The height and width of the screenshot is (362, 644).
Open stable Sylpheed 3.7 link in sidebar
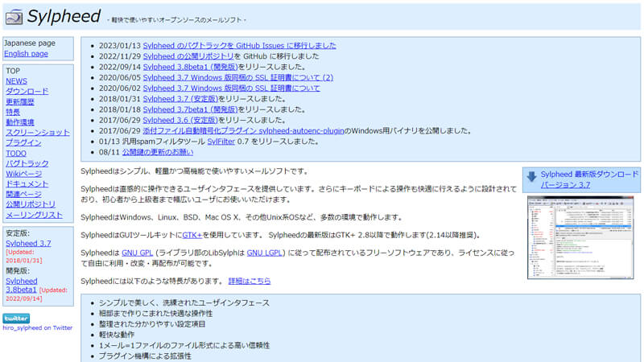[28, 244]
